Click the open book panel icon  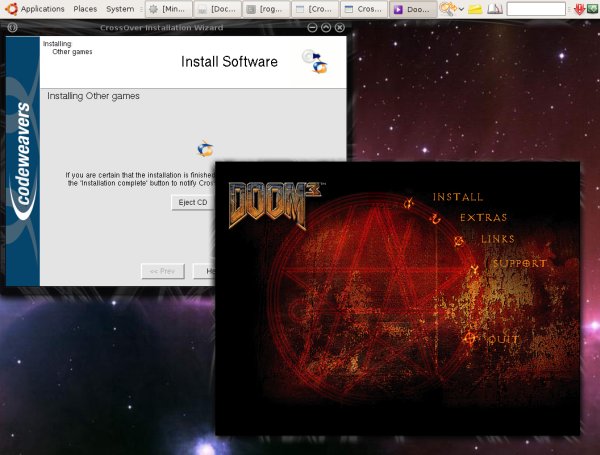click(495, 9)
